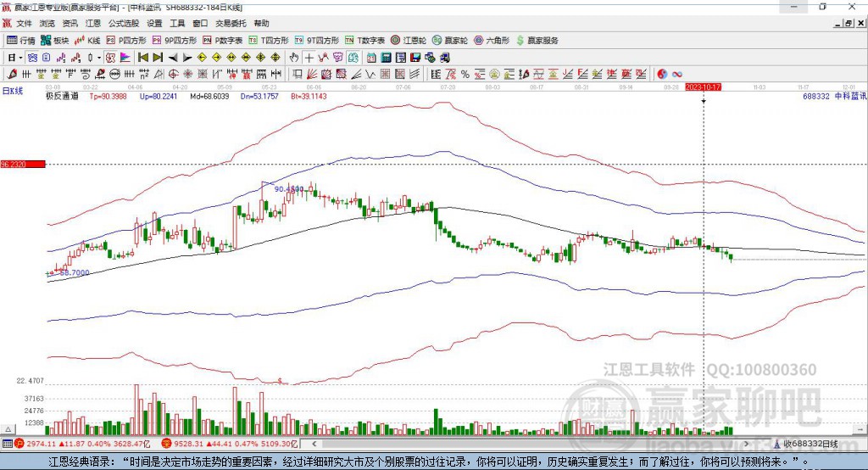868x470 pixels.
Task: Expand the 日 period dropdown
Action: coord(21,58)
